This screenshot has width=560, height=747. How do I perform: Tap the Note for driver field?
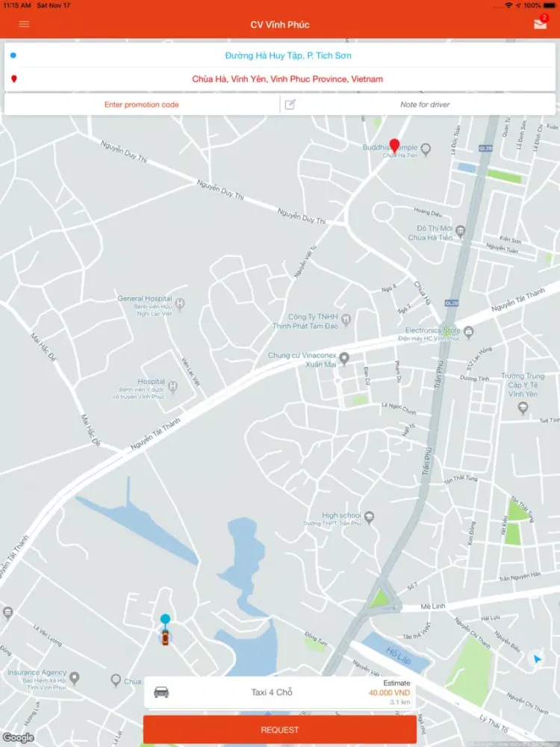pos(425,105)
